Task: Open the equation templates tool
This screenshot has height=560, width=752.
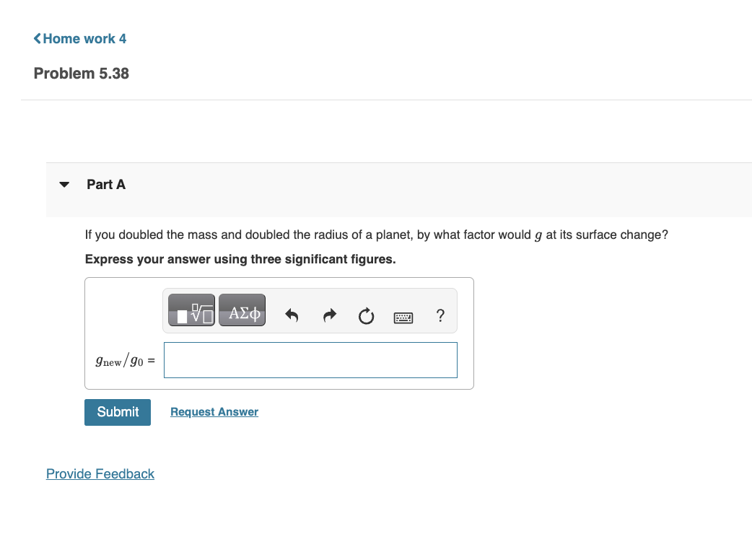Action: pos(191,309)
